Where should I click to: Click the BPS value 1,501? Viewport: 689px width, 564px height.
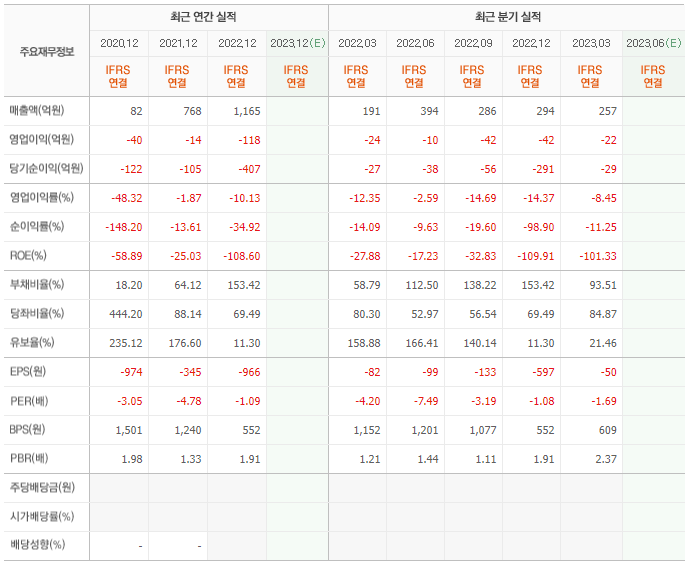click(129, 430)
